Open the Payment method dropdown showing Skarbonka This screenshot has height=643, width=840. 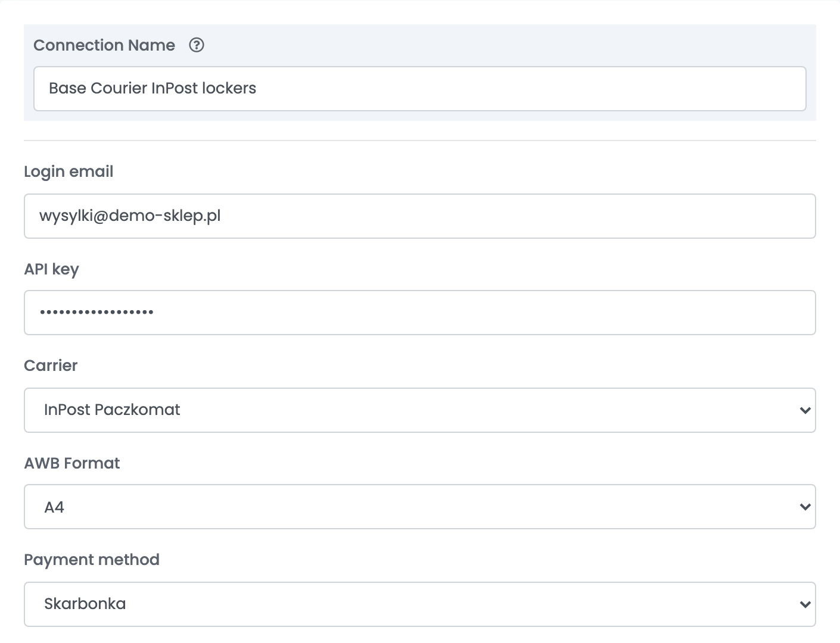420,604
